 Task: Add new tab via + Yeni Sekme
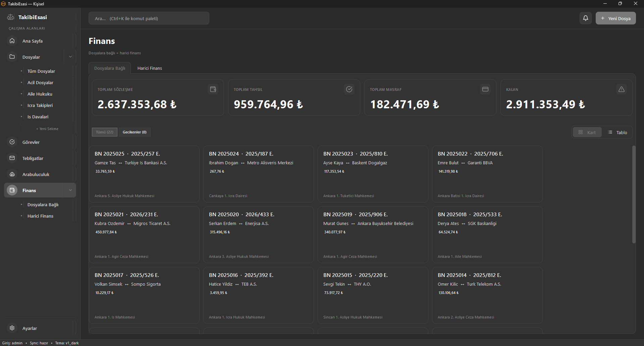(x=47, y=129)
